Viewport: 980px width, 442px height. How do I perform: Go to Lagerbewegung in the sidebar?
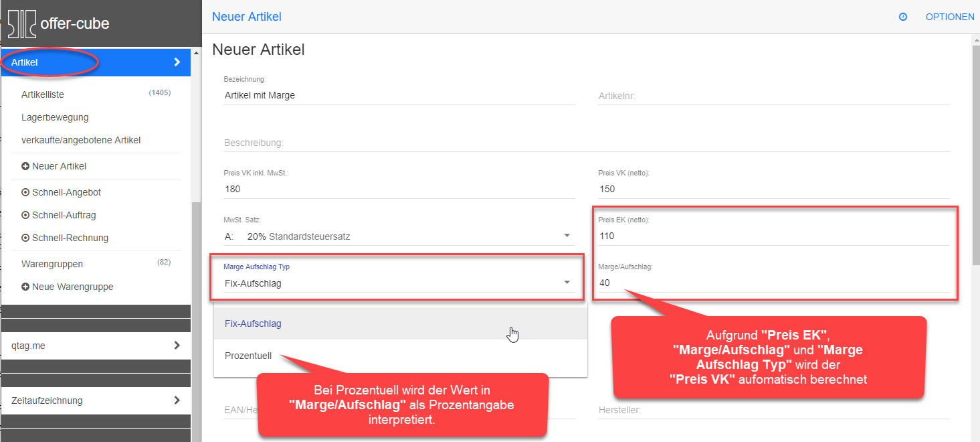coord(55,117)
